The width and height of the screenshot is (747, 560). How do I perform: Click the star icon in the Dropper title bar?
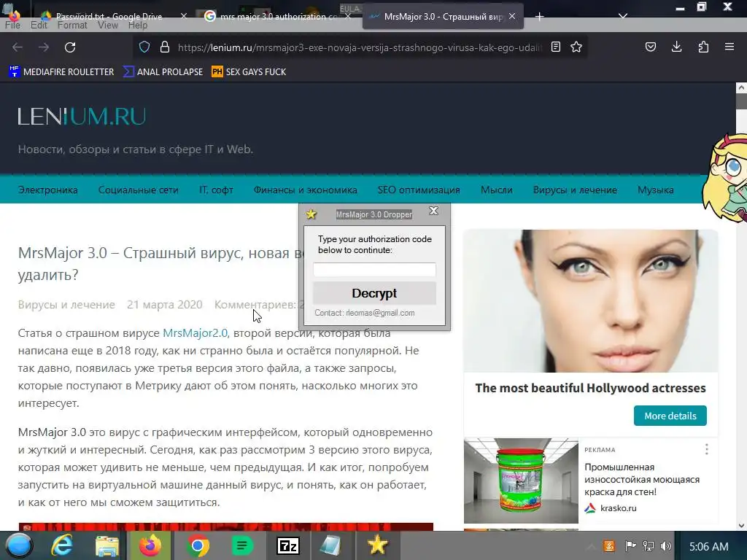311,214
